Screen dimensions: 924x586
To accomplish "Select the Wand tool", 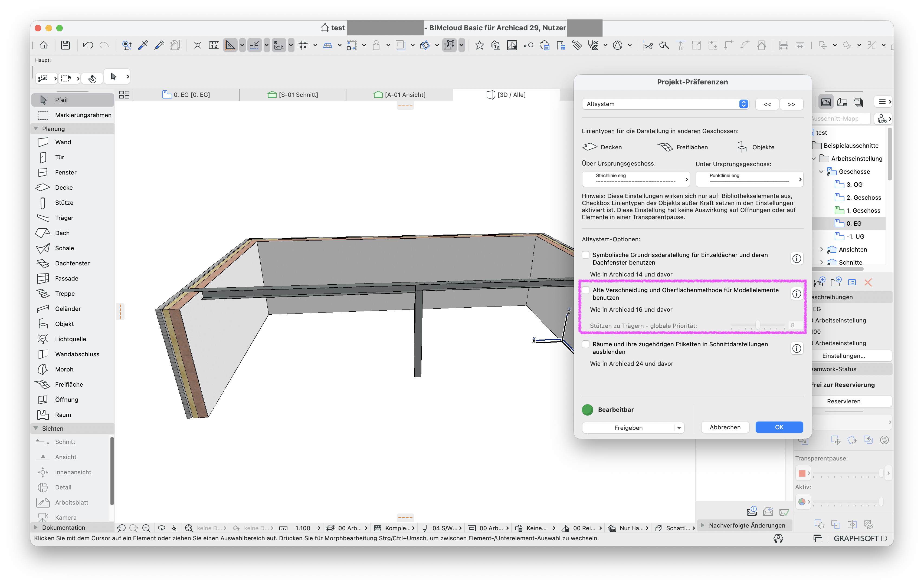I will pos(73,142).
